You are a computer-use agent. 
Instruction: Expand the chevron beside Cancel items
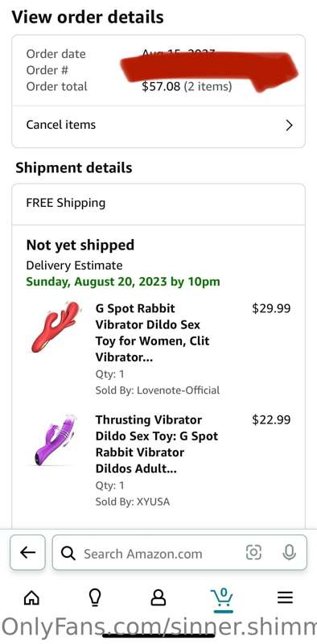click(x=289, y=126)
